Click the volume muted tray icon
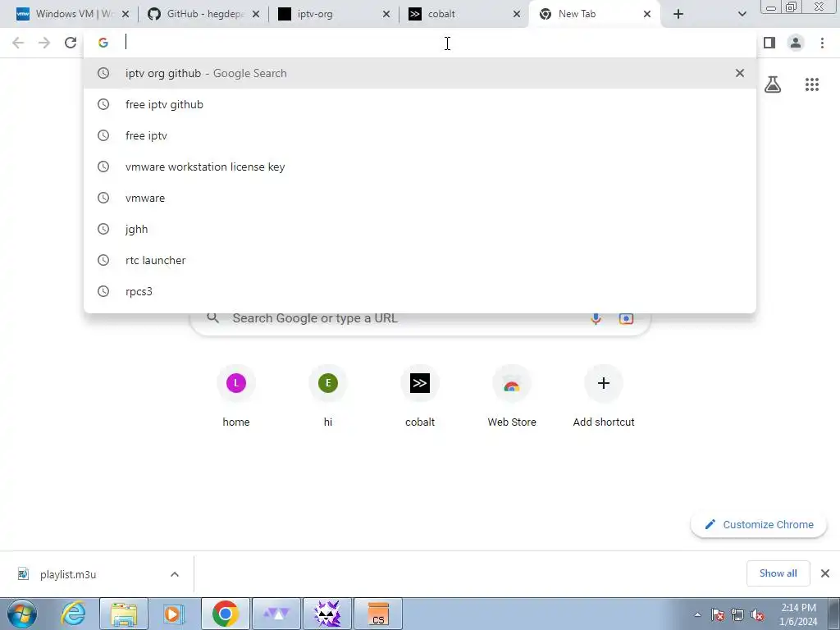The height and width of the screenshot is (630, 840). [x=757, y=614]
